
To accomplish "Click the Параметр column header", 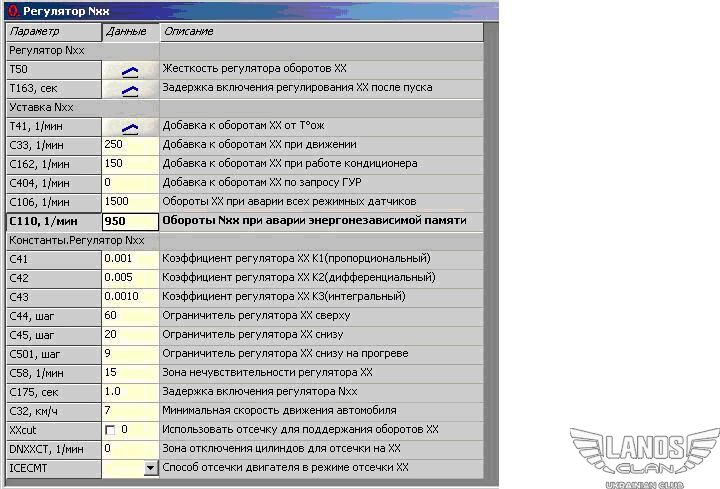I will click(50, 32).
